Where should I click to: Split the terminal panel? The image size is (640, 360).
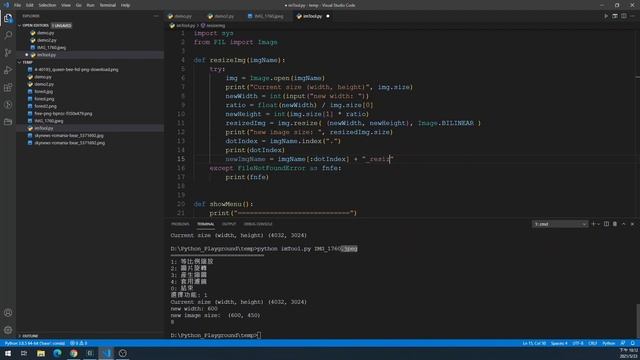(x=606, y=224)
